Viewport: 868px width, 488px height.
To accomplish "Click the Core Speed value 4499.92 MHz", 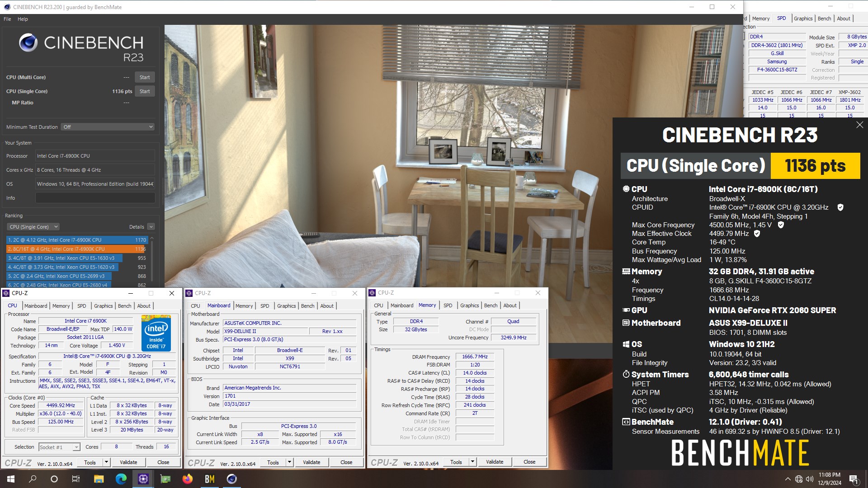I will coord(61,405).
